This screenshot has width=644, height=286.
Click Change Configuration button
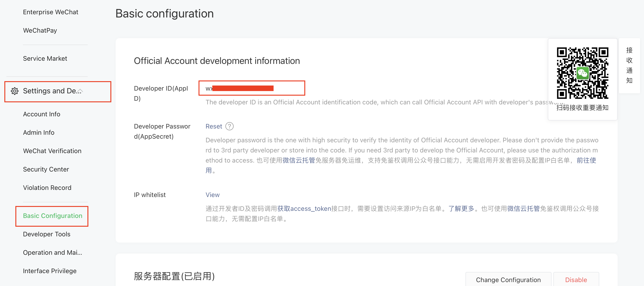508,280
